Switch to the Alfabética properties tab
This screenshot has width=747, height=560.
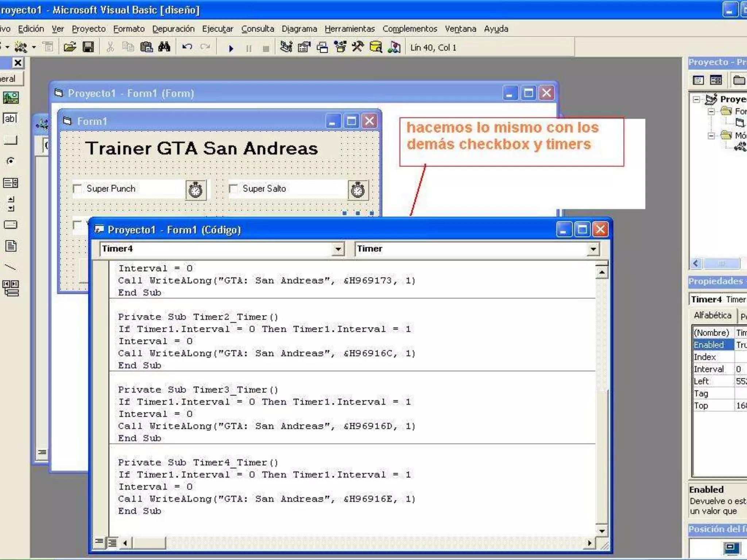[712, 316]
